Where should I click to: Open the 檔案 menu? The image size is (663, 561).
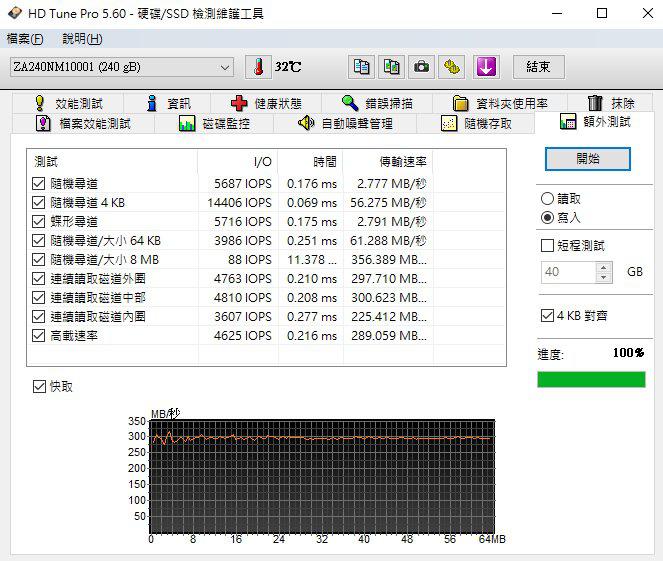click(x=25, y=39)
